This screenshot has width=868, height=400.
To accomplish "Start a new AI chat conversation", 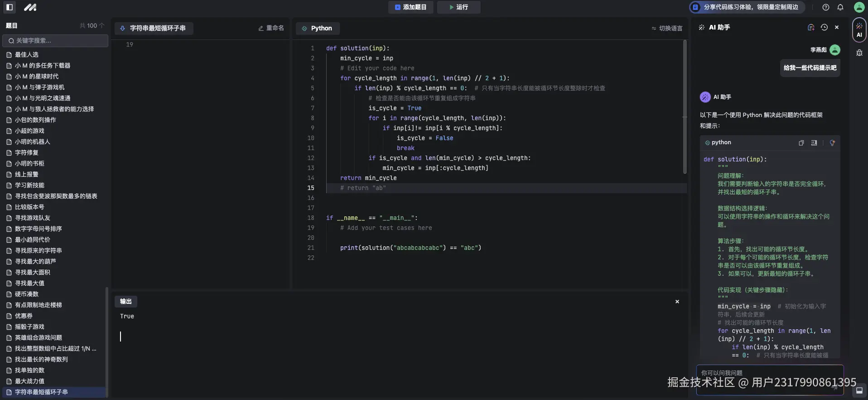I will click(811, 28).
